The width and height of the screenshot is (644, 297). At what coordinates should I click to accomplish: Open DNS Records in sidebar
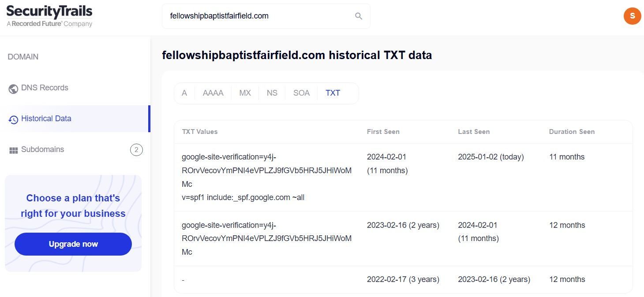45,88
